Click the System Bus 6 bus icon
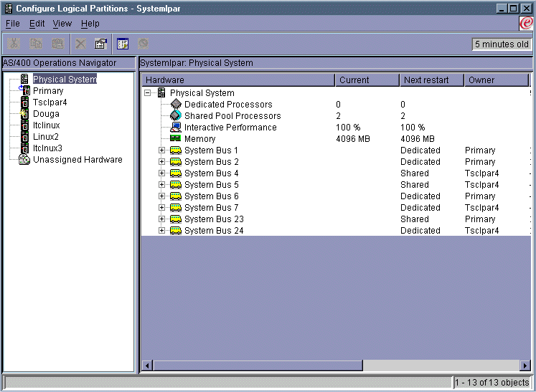Screen dimensions: 536x392 [x=176, y=196]
